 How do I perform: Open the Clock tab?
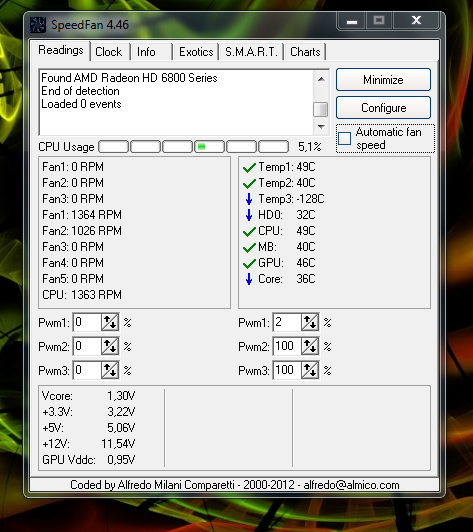pyautogui.click(x=109, y=52)
